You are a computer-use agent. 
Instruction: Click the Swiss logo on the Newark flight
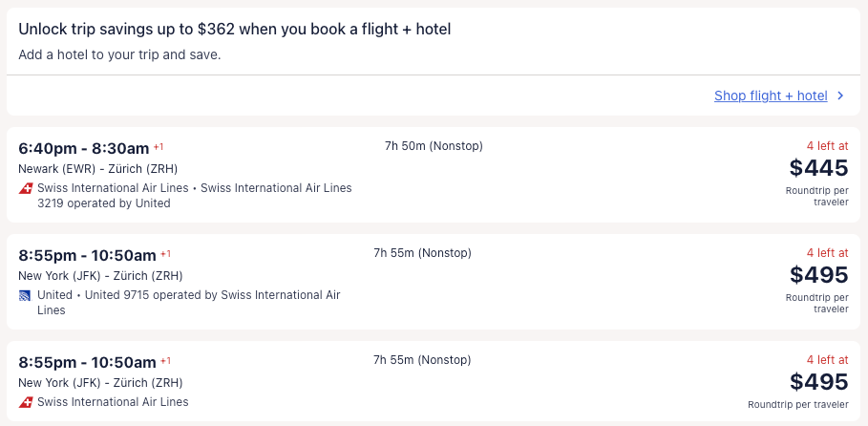pos(26,188)
